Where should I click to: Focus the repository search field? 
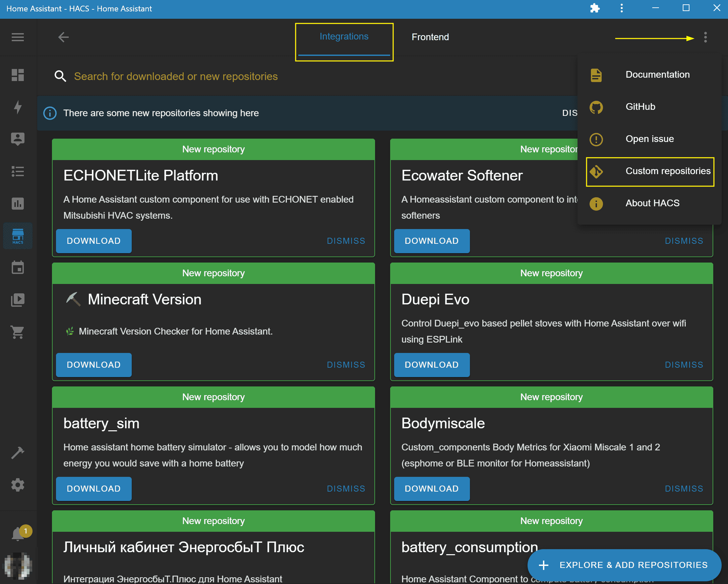coord(176,77)
